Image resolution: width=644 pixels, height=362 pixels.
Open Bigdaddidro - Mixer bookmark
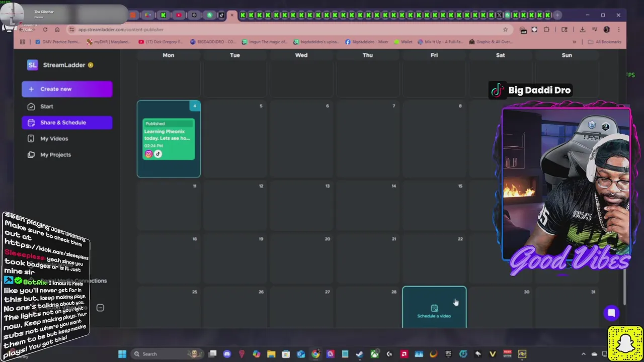[x=366, y=42]
